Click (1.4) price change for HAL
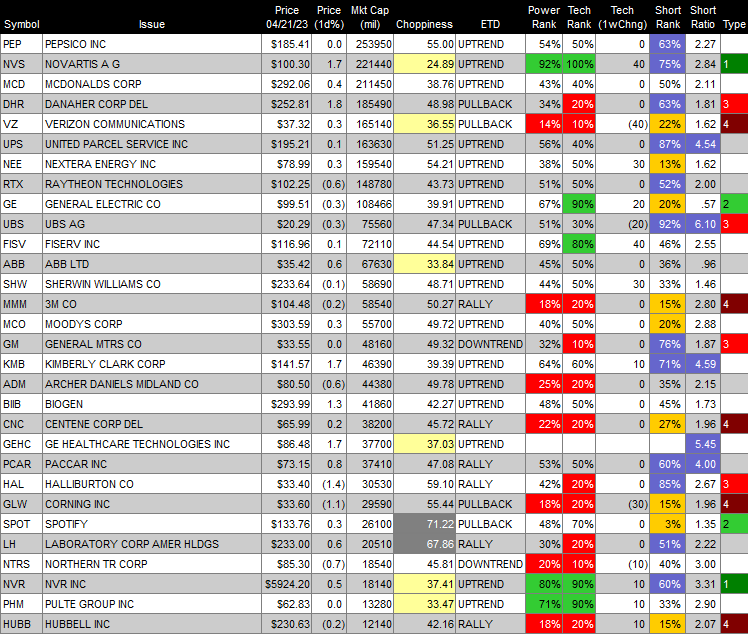 point(329,485)
